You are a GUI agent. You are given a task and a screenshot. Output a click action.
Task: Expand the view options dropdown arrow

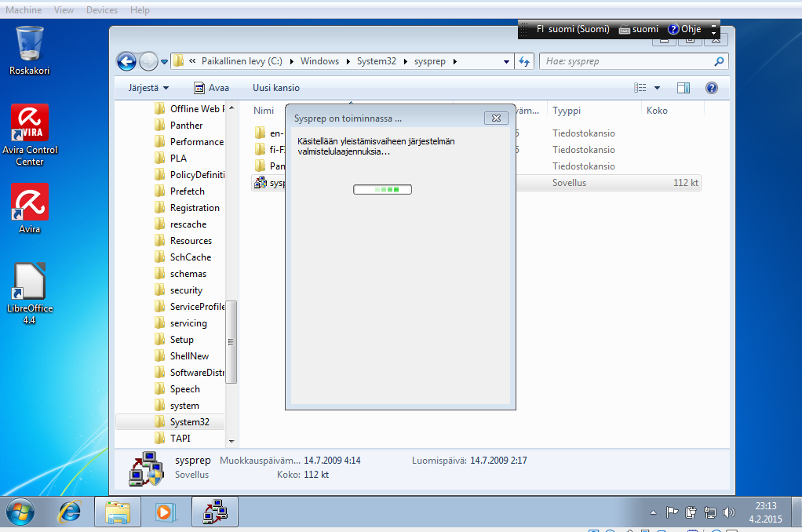pyautogui.click(x=657, y=88)
